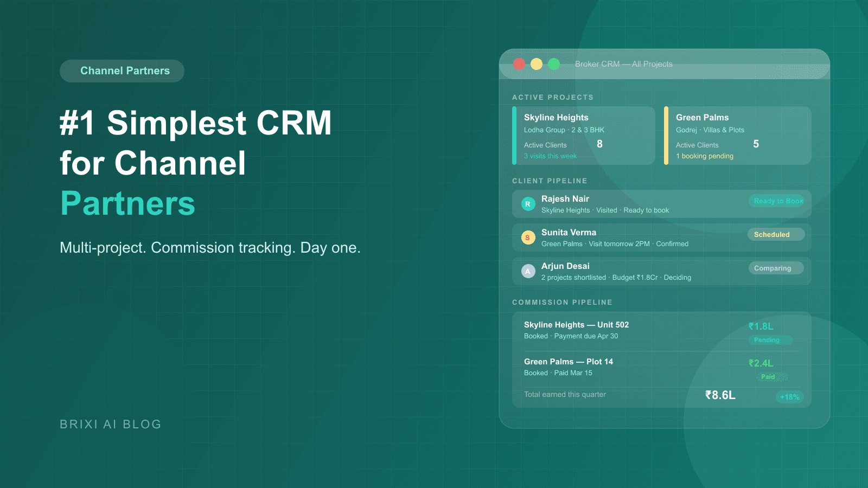
Task: Open the Sunita Verma client name
Action: (x=569, y=233)
